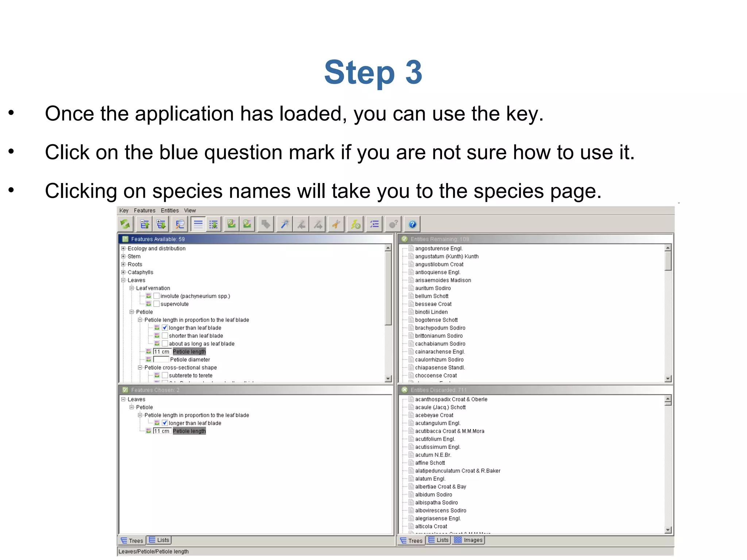This screenshot has width=747, height=560.
Task: Click scroll-down arrow of Entities Discarded list
Action: click(x=668, y=530)
